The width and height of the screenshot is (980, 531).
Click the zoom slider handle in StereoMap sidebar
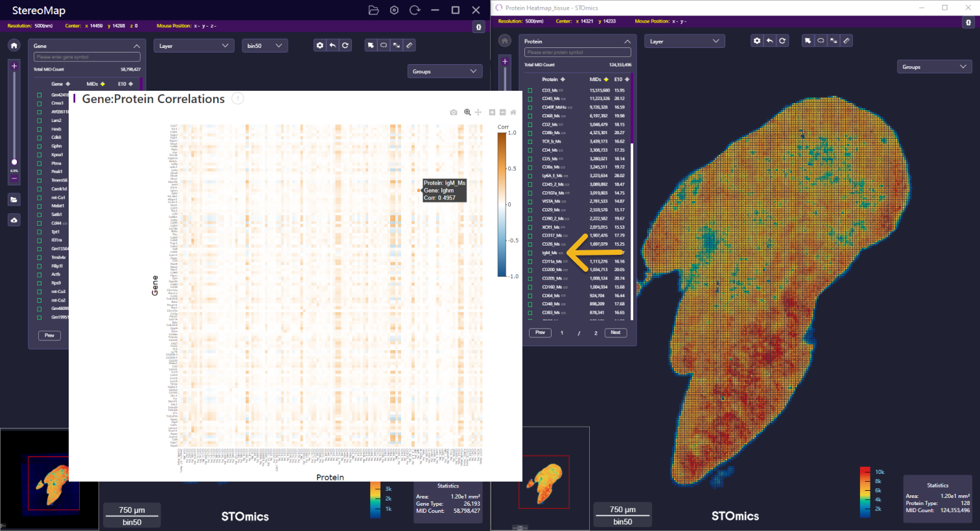click(x=14, y=162)
